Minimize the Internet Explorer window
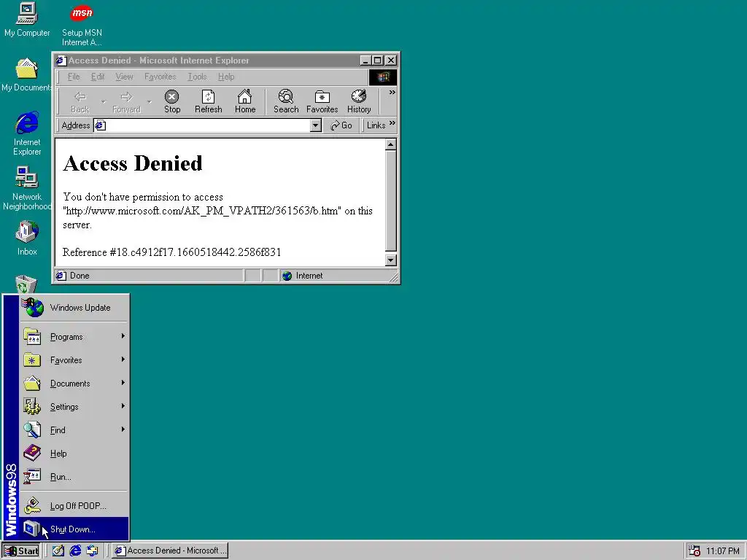 click(365, 61)
